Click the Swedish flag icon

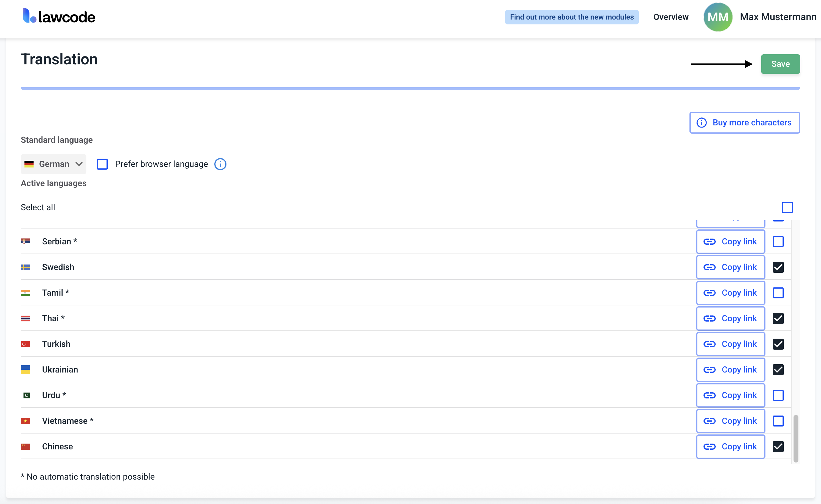(25, 267)
